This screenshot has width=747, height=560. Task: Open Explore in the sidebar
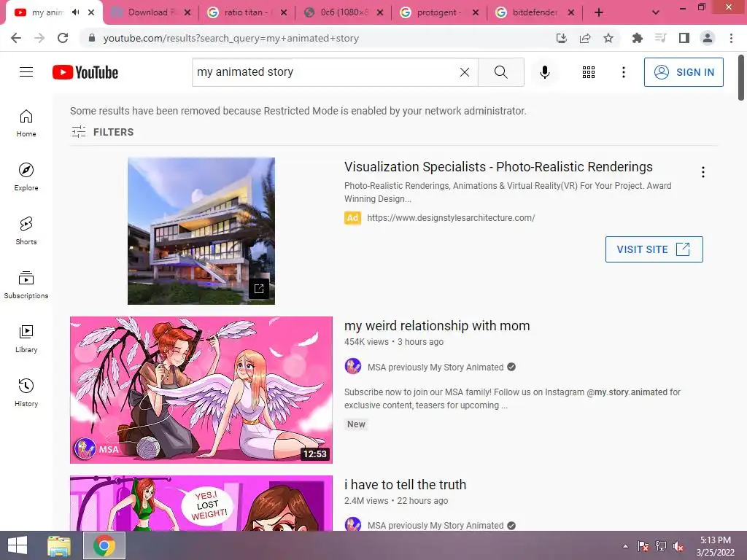26,176
